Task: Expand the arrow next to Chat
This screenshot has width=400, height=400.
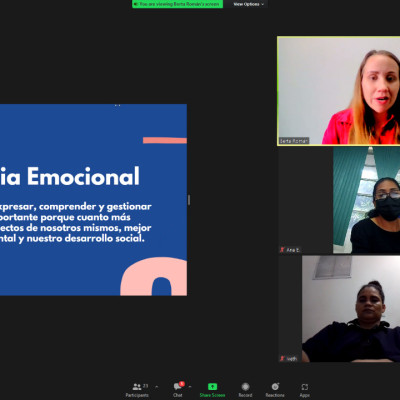Action: (x=190, y=387)
